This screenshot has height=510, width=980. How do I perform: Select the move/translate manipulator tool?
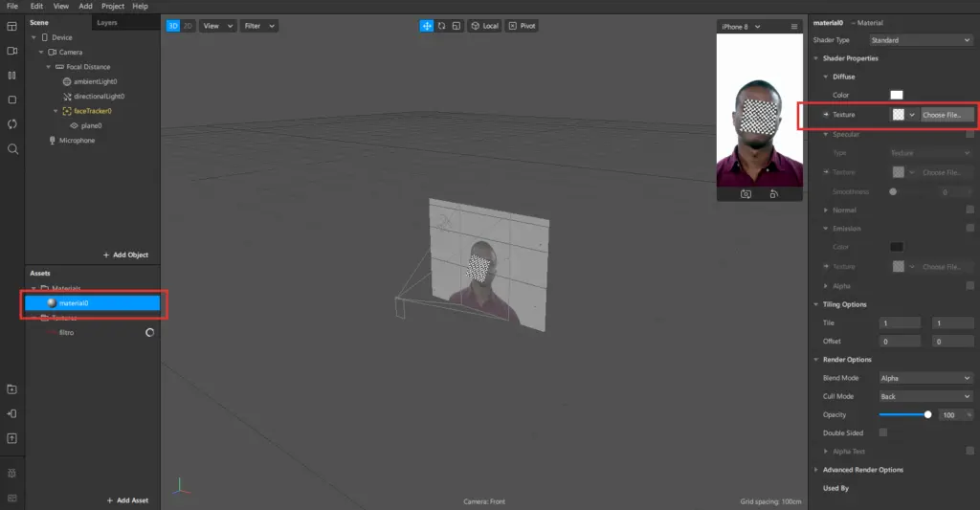coord(426,26)
